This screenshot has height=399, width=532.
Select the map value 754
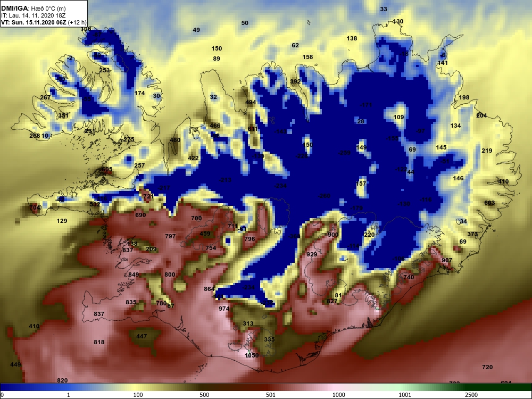click(211, 248)
